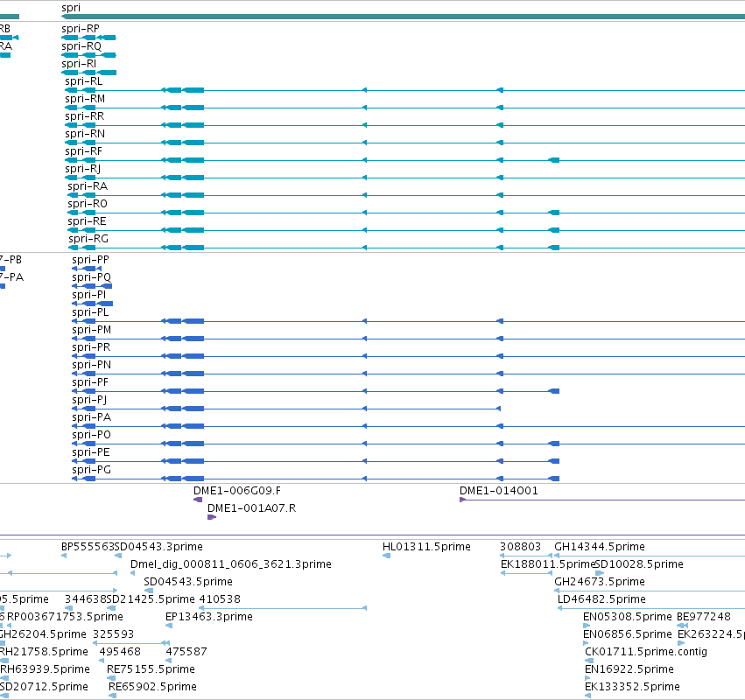The image size is (745, 700).
Task: Select the EN06856.5prime EST label
Action: click(x=628, y=634)
